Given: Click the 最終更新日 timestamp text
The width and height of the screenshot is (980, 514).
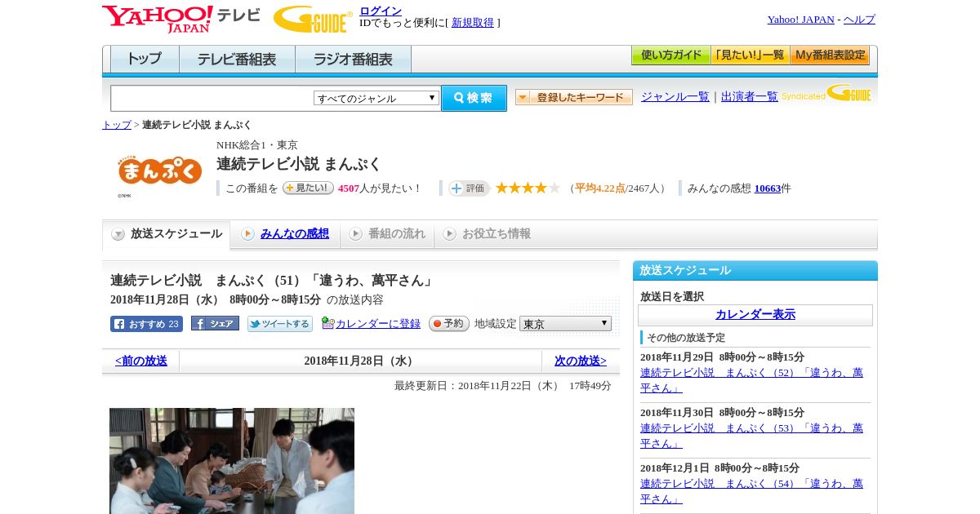Looking at the screenshot, I should click(503, 386).
